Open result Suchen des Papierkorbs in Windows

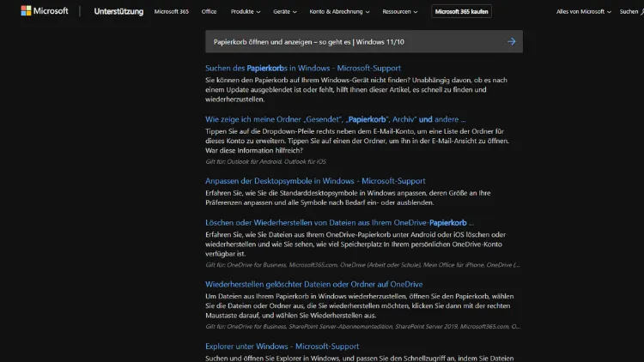303,68
